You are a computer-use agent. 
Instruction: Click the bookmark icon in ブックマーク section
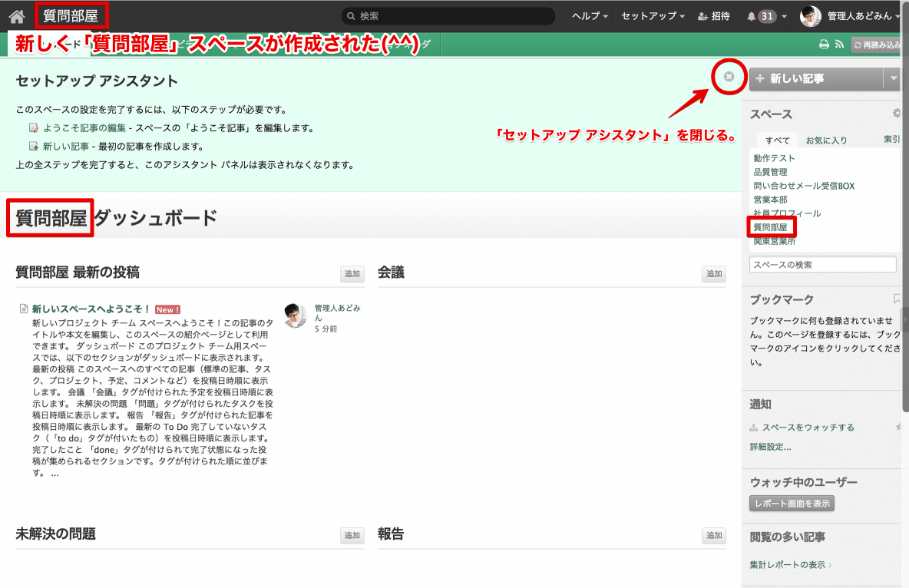click(x=897, y=299)
